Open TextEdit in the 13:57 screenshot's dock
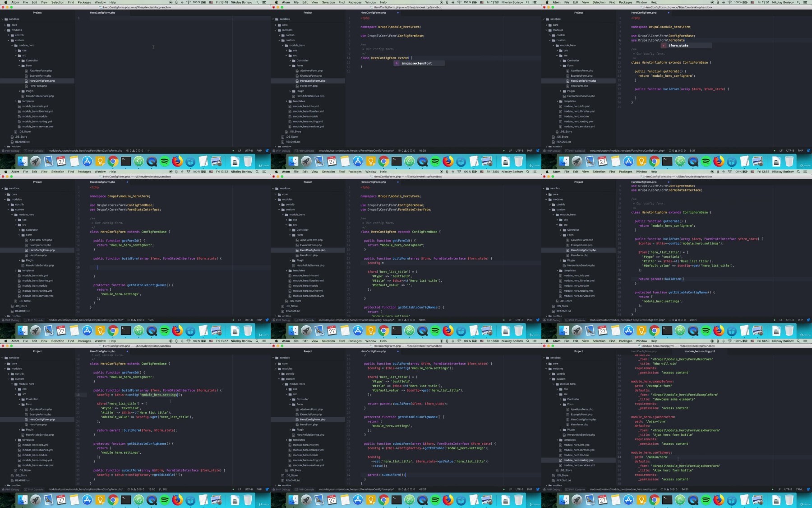812x508 pixels. pyautogui.click(x=203, y=500)
